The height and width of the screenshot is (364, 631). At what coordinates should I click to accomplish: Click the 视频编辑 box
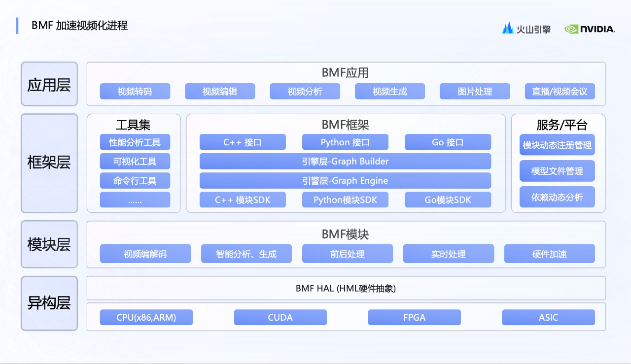point(220,92)
